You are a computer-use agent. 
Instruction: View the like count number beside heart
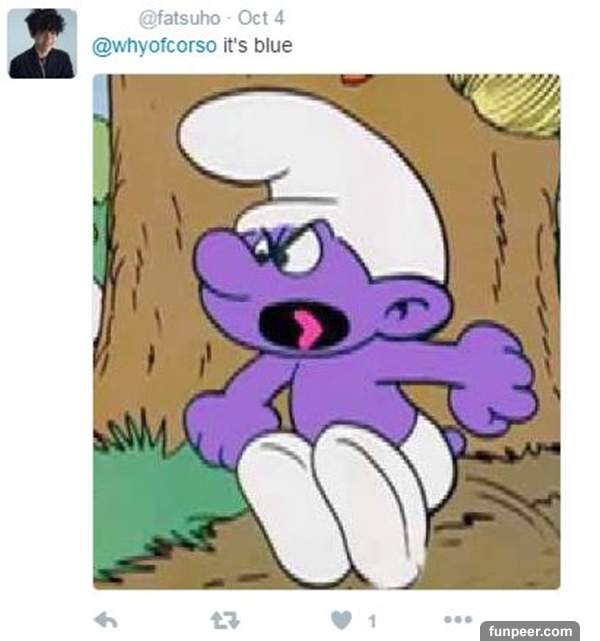point(372,621)
